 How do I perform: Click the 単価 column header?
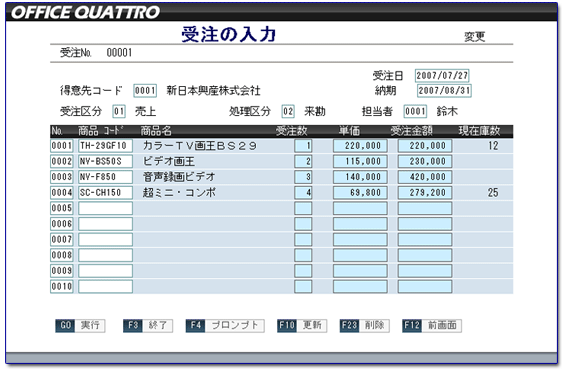349,131
